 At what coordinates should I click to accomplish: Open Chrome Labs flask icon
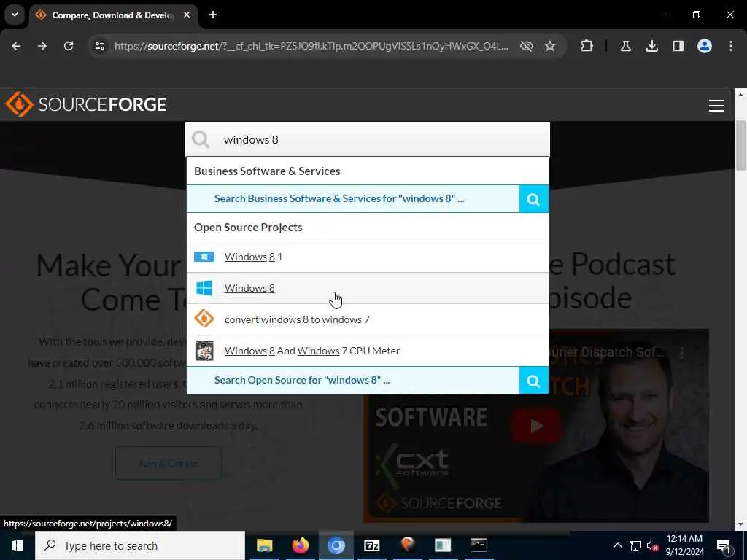[x=626, y=46]
